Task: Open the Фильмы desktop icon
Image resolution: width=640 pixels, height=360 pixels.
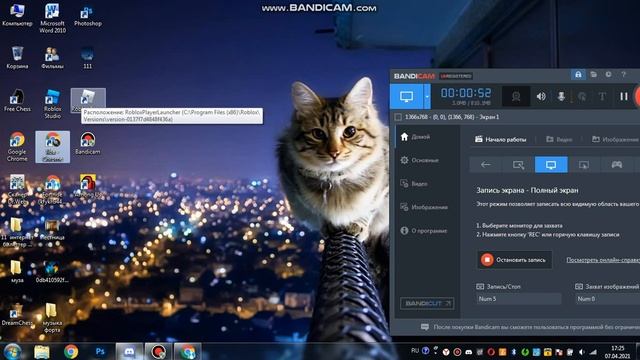Action: [x=52, y=58]
